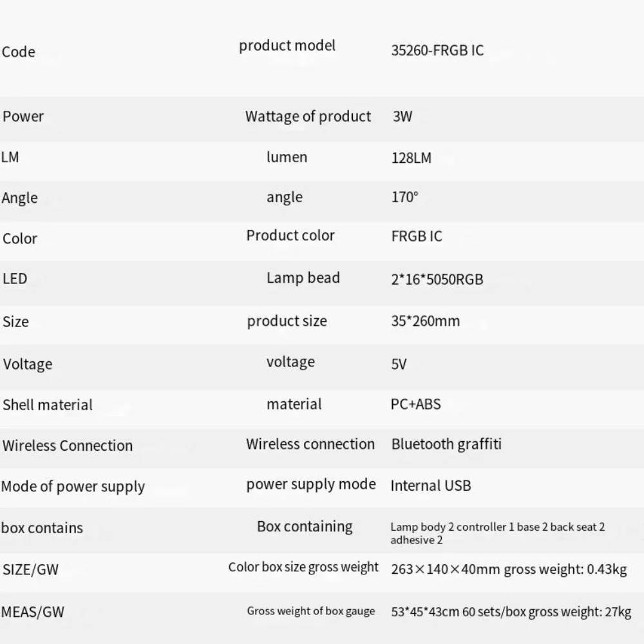Select the 'Mode of power supply' row label
Screen dimensions: 644x644
pos(73,487)
